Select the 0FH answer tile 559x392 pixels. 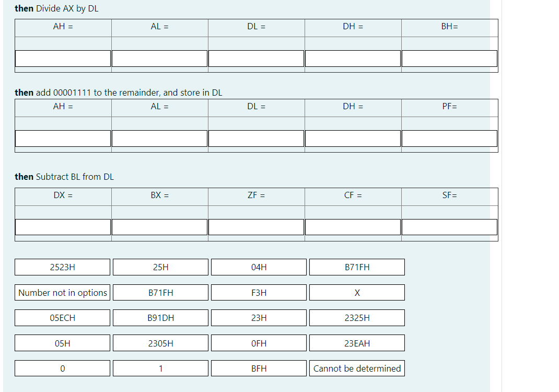pyautogui.click(x=258, y=343)
